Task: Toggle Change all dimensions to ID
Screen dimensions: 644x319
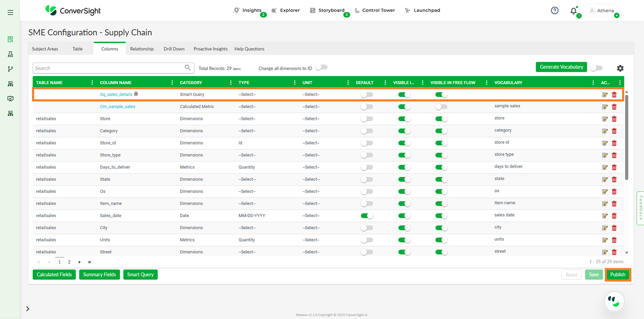Action: (x=321, y=67)
